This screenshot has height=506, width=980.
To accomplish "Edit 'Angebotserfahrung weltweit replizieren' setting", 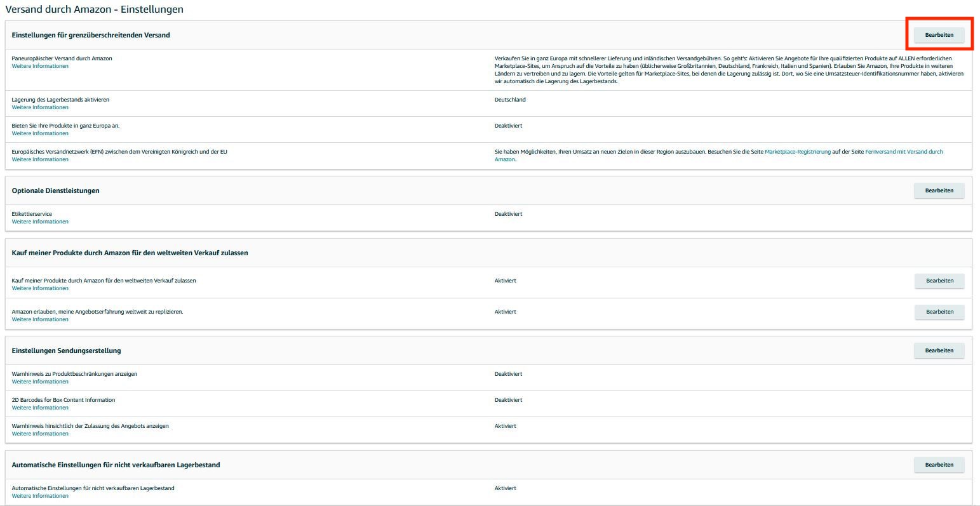I will pos(939,312).
